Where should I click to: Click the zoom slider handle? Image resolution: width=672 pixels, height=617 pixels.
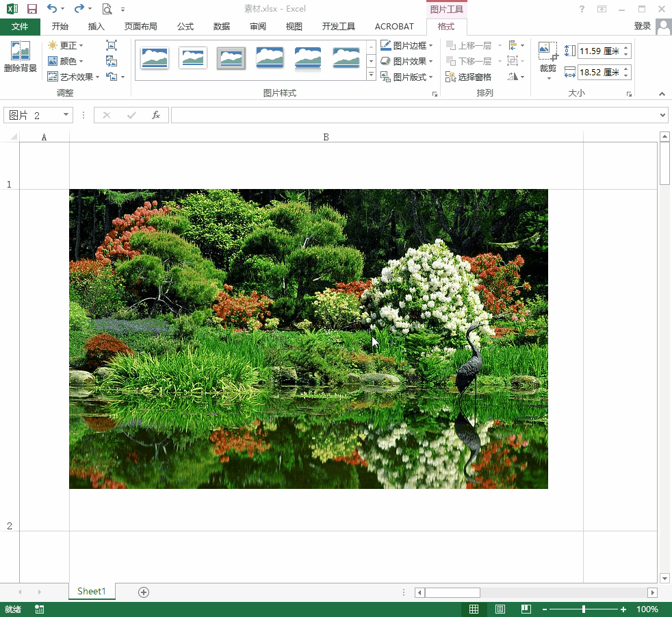click(583, 609)
